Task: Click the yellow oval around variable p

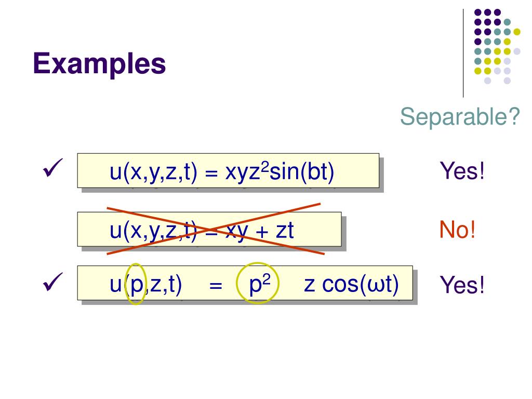Action: click(136, 284)
